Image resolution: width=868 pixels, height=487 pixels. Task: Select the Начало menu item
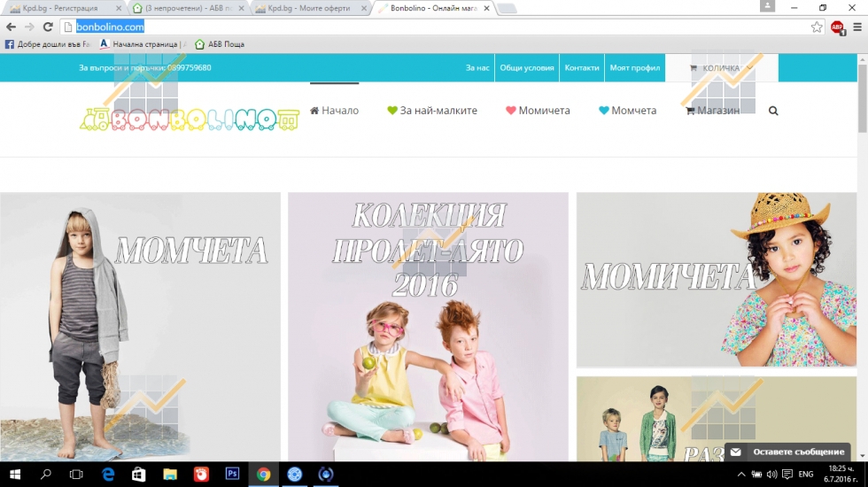pos(335,111)
